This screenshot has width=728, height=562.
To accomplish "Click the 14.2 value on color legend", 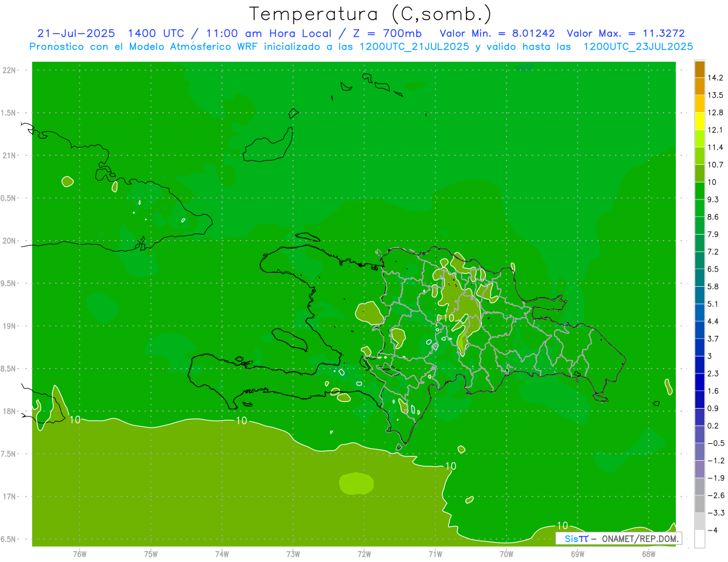I will pos(716,78).
